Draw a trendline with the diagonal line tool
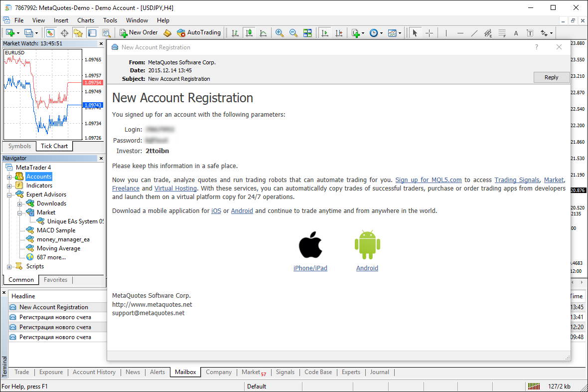Screen dimensions: 588x392 [x=474, y=33]
